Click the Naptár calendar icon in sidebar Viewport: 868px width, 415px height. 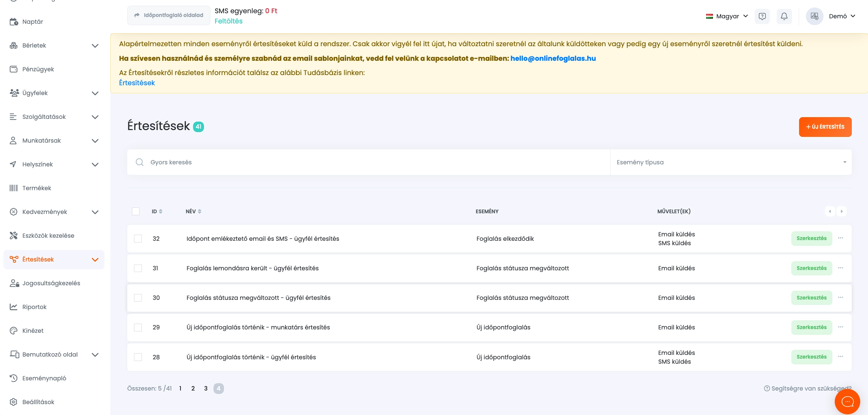[x=14, y=22]
